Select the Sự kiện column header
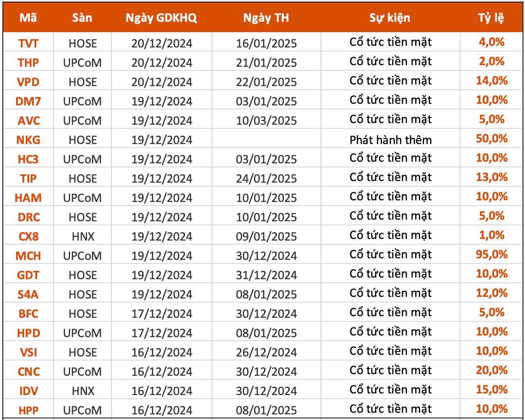The height and width of the screenshot is (420, 525). (390, 18)
